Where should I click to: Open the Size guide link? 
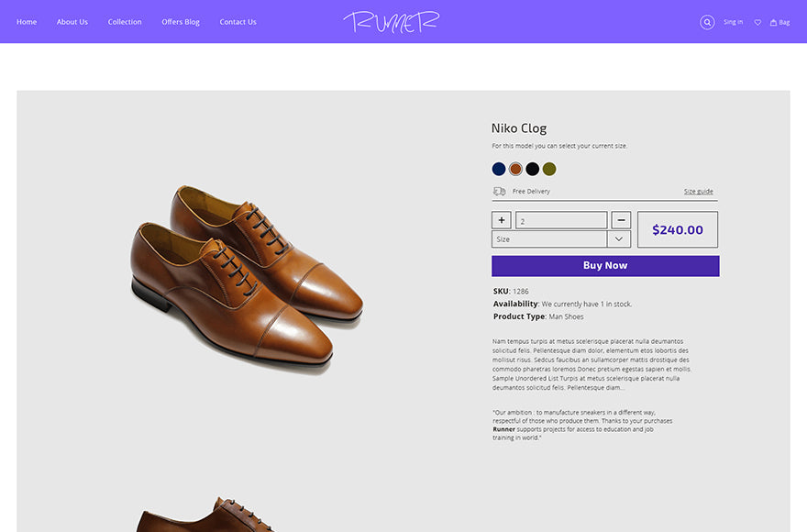click(698, 192)
